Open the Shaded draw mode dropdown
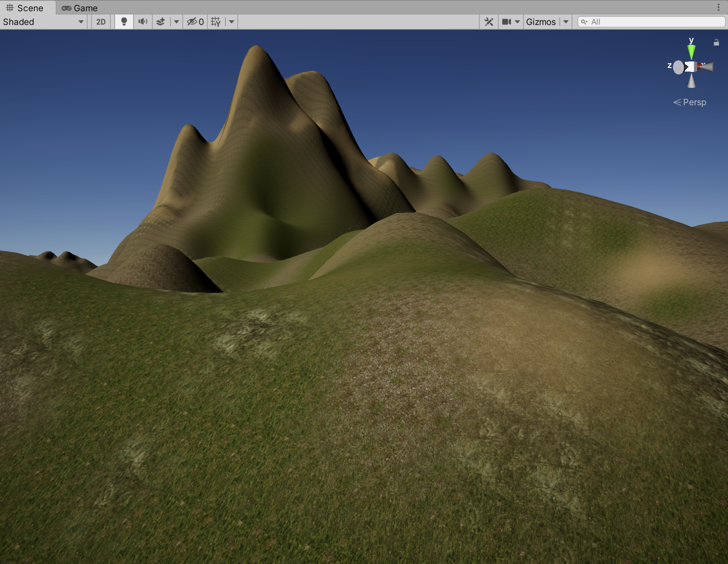The width and height of the screenshot is (728, 564). coord(43,22)
